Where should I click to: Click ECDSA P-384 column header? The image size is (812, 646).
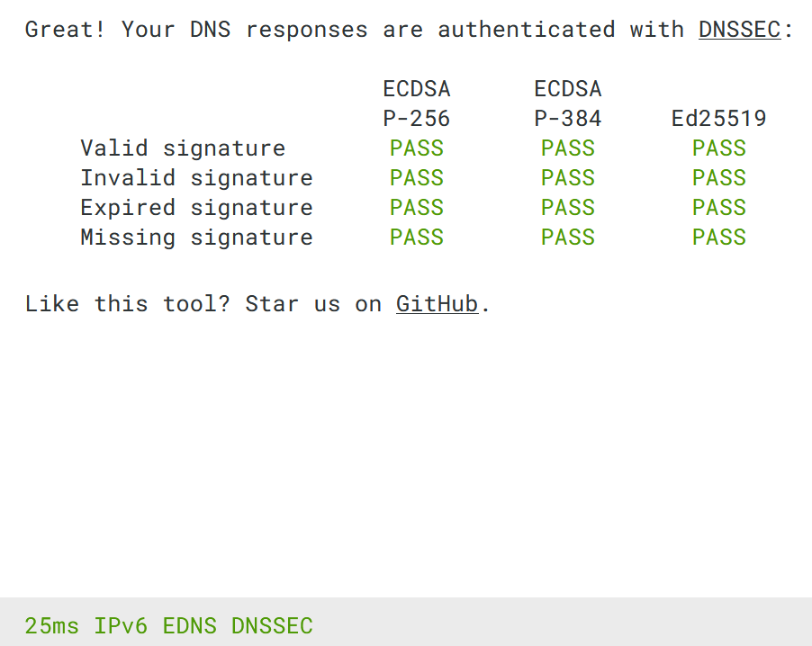tap(567, 103)
